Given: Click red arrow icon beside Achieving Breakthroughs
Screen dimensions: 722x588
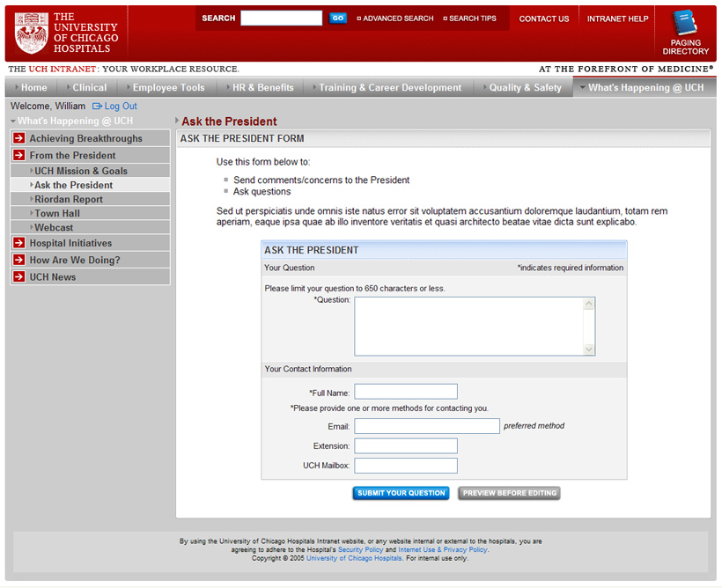Looking at the screenshot, I should [18, 138].
